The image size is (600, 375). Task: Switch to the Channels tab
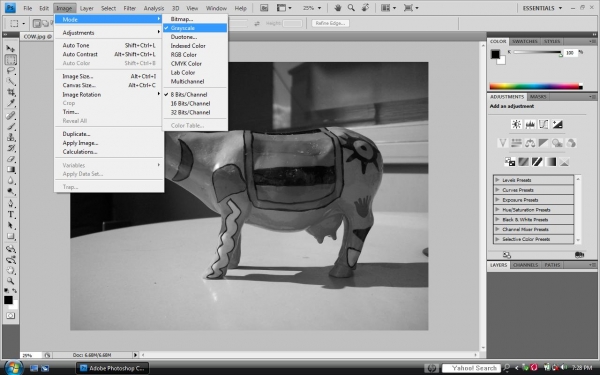(525, 265)
